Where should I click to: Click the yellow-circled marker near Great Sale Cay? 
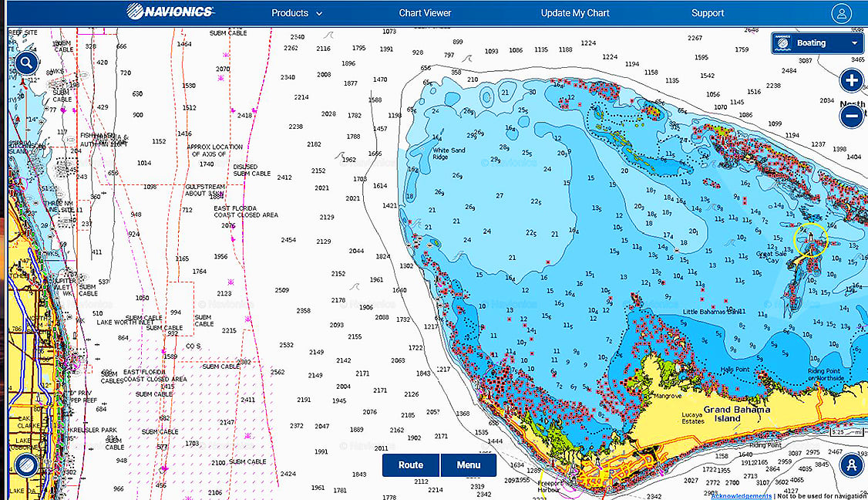pyautogui.click(x=810, y=239)
